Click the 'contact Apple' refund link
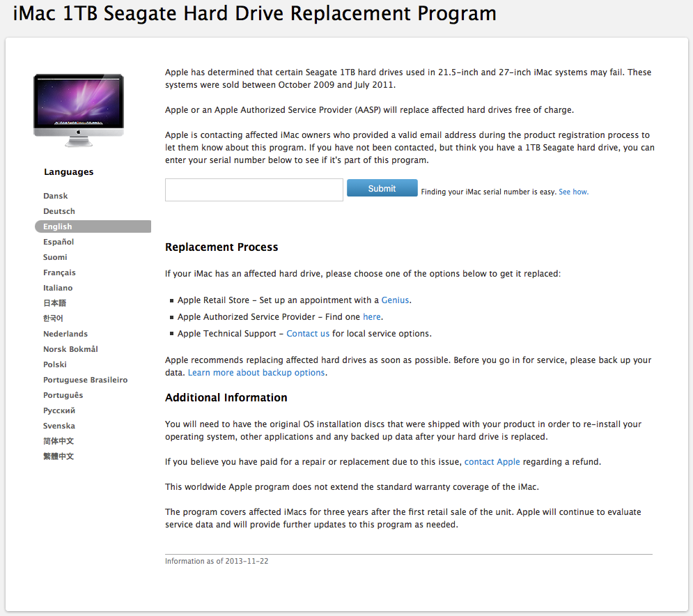This screenshot has width=693, height=616. [492, 462]
